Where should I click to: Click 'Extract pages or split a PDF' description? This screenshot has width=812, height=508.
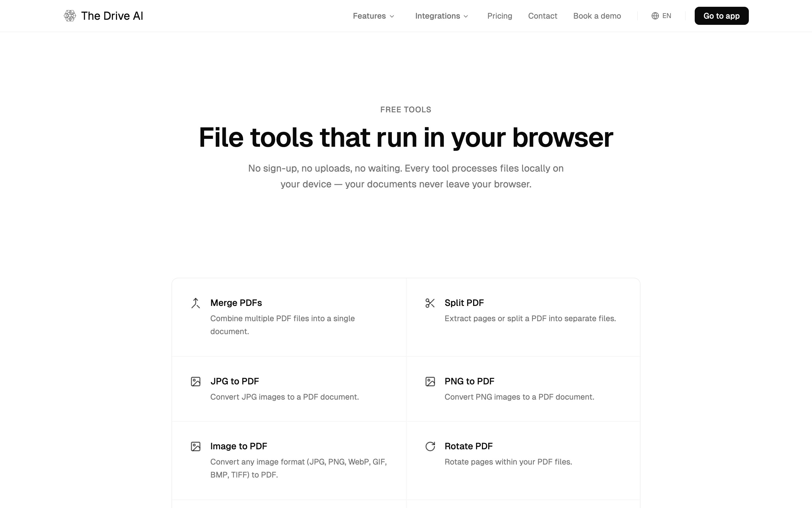530,319
